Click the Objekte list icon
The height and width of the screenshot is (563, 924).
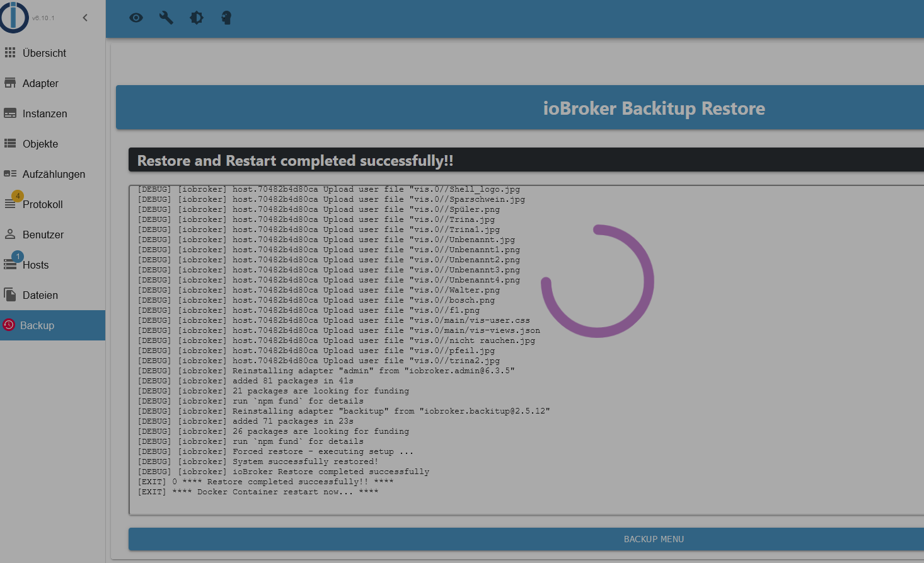pyautogui.click(x=10, y=143)
